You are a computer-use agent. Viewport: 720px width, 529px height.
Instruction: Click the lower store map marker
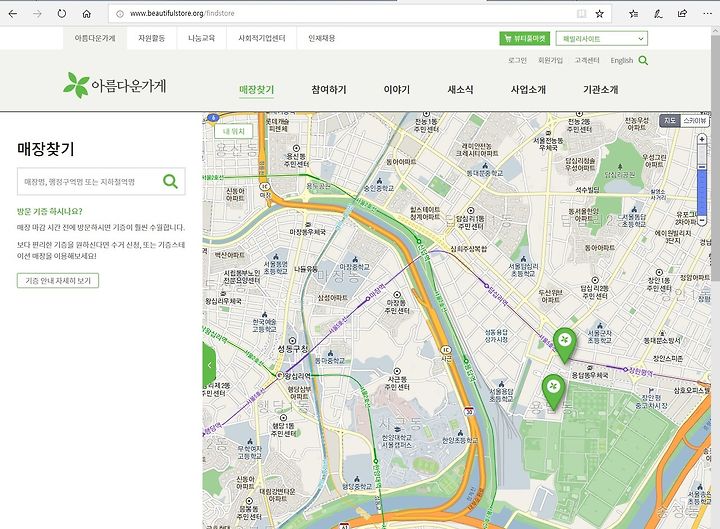553,392
